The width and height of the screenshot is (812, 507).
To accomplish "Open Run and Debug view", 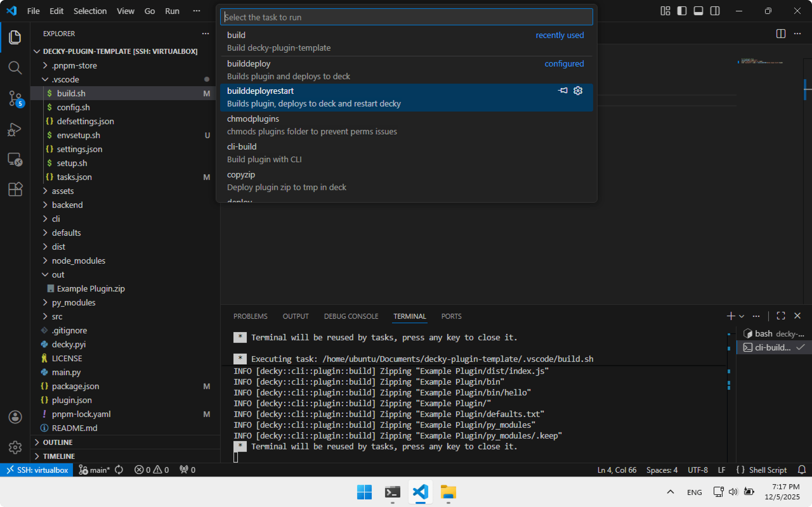I will 15,129.
